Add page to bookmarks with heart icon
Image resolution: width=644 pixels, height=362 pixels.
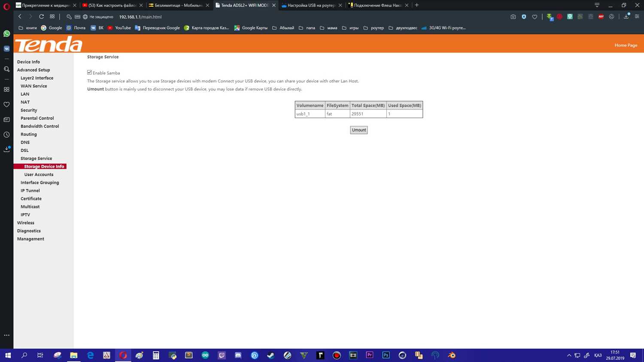click(x=535, y=17)
